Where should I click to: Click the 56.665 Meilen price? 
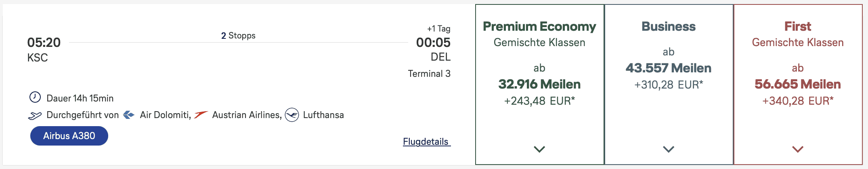(x=798, y=84)
